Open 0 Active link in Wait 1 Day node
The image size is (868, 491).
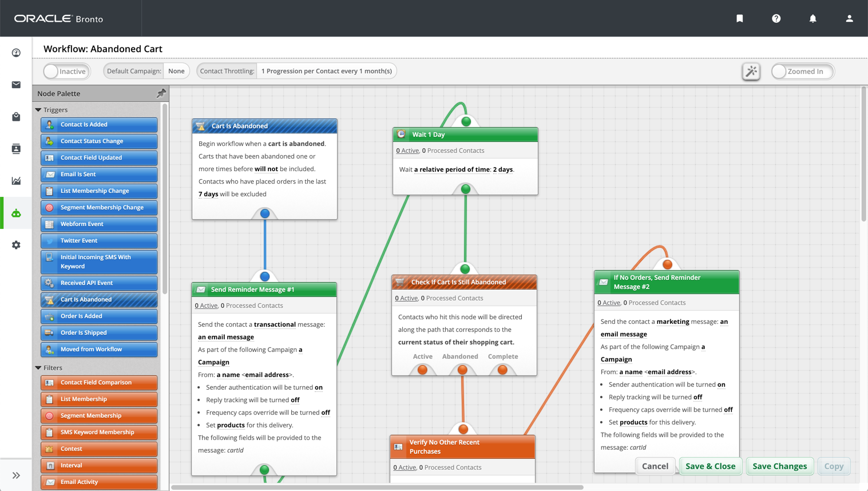pyautogui.click(x=407, y=151)
